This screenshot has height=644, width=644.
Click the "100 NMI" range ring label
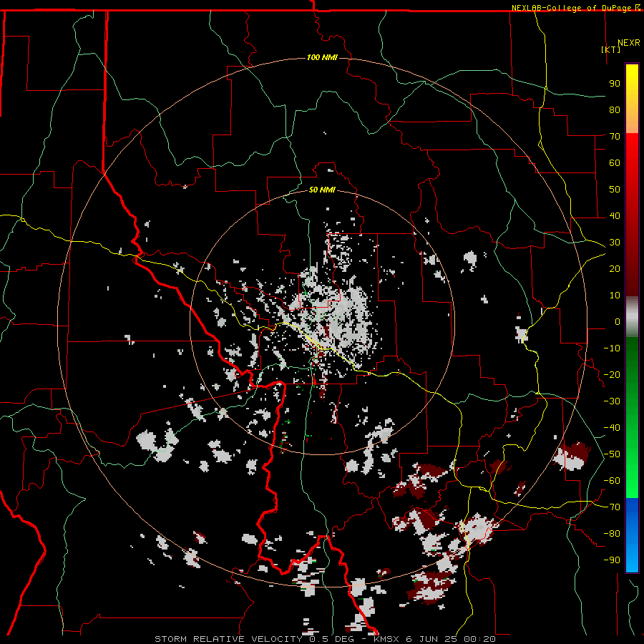coord(322,57)
